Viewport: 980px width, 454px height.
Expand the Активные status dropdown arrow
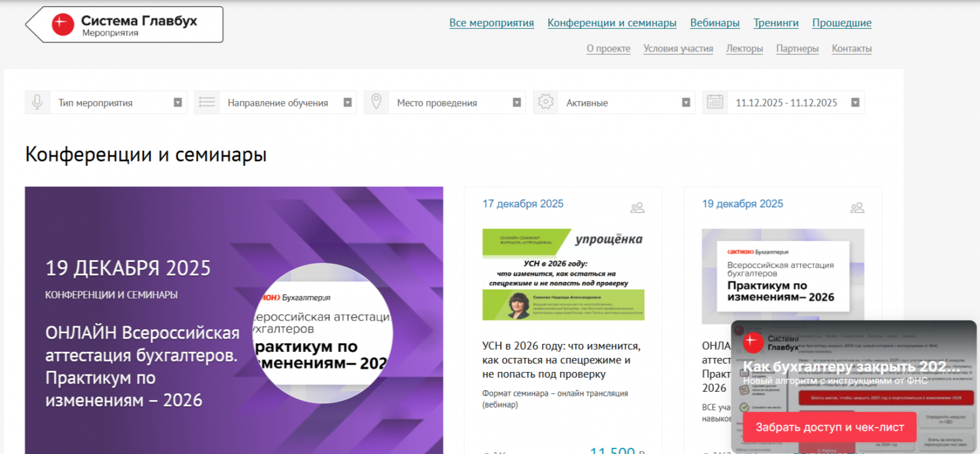click(686, 103)
